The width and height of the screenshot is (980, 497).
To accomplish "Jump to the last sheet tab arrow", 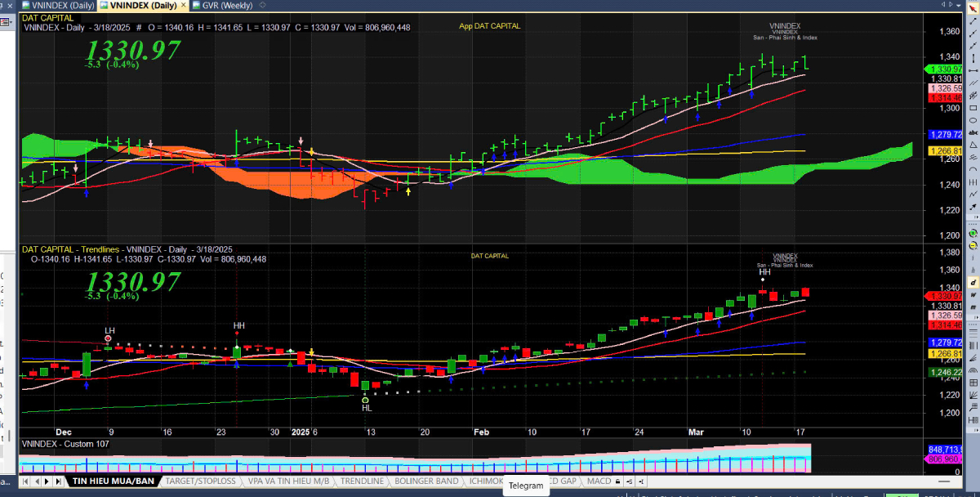I will tap(58, 481).
